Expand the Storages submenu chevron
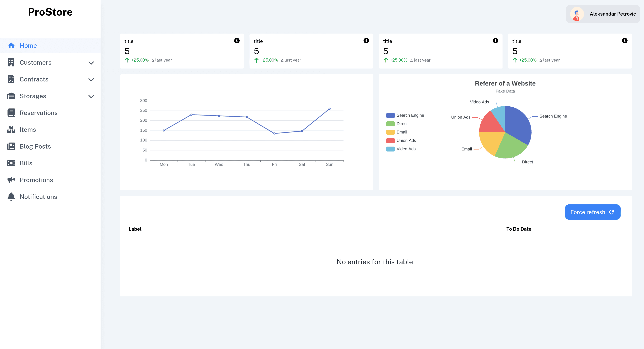Viewport: 644px width, 349px height. coord(91,96)
